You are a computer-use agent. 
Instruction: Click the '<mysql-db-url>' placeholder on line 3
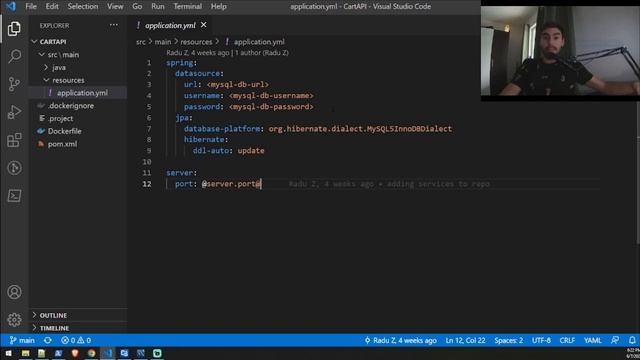238,84
